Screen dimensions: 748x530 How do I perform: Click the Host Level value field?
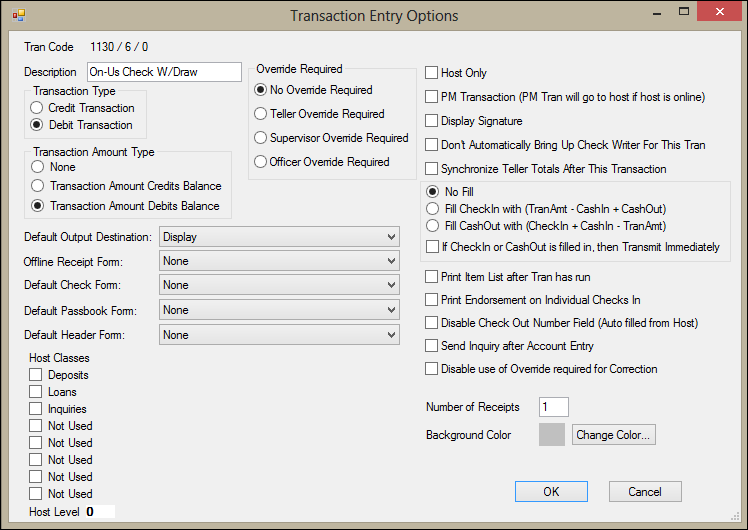(x=100, y=511)
